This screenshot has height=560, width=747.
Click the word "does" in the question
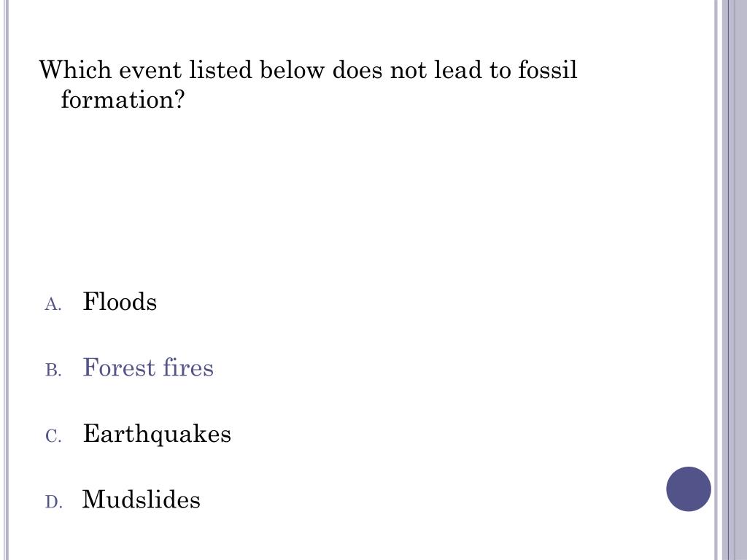click(357, 71)
